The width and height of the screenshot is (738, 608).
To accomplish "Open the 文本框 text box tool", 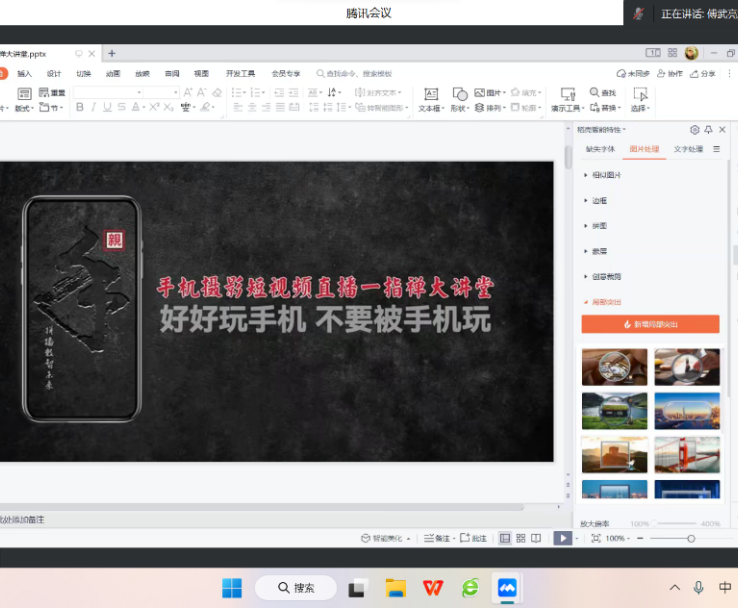I will coord(430,99).
